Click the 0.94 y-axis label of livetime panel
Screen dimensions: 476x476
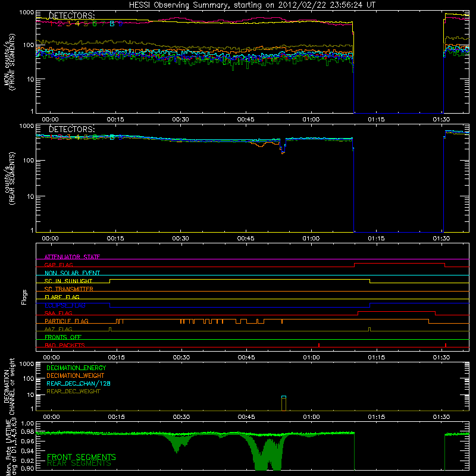click(28, 450)
